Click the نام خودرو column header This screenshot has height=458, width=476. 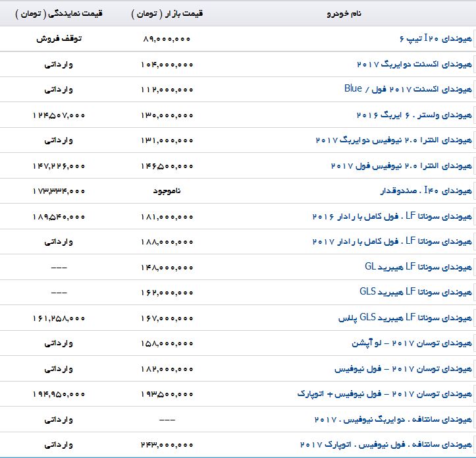pyautogui.click(x=344, y=14)
